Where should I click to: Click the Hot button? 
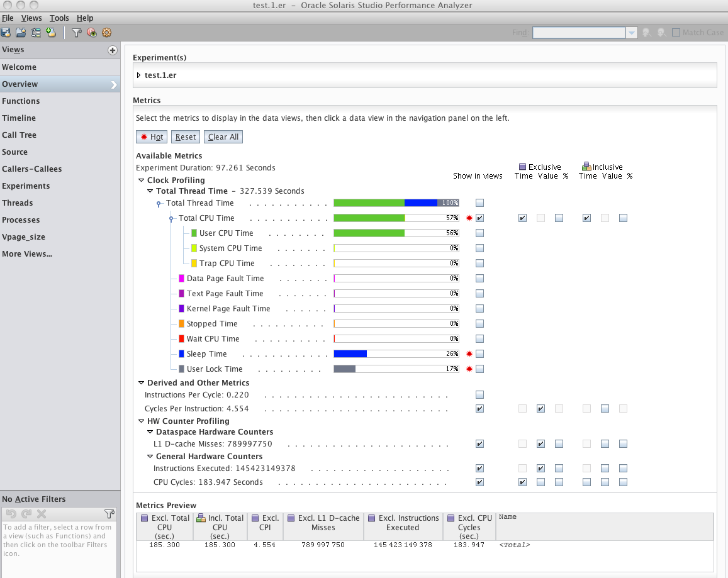point(152,137)
